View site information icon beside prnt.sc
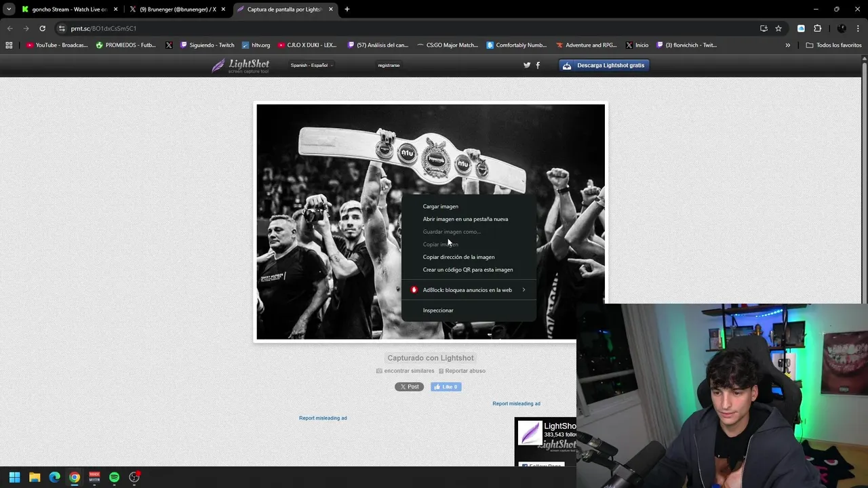The height and width of the screenshot is (488, 868). (62, 28)
